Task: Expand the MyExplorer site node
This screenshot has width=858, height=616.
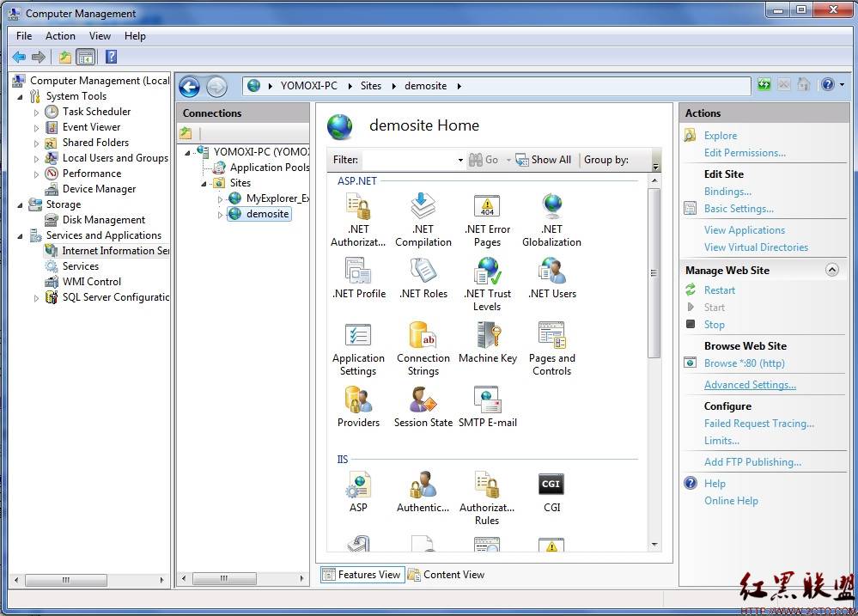Action: (220, 198)
